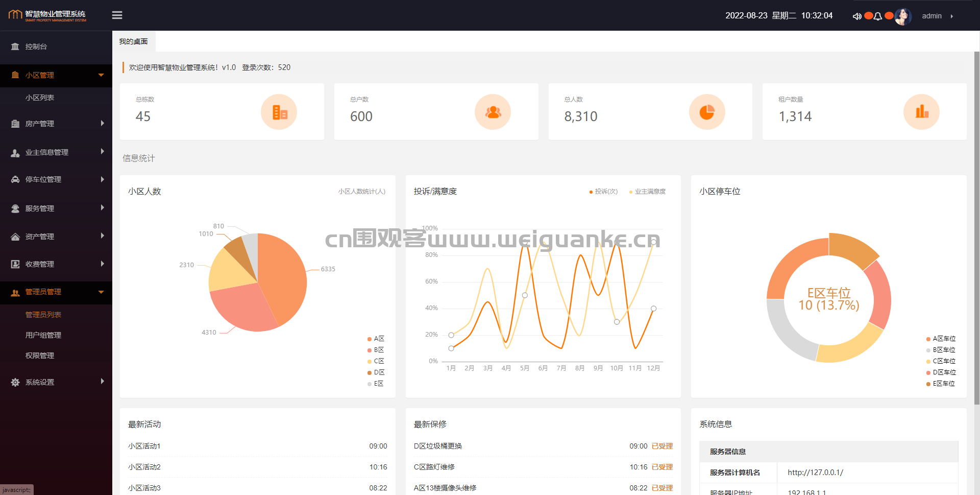980x495 pixels.
Task: Toggle the hamburger sidebar collapse icon
Action: tap(117, 15)
